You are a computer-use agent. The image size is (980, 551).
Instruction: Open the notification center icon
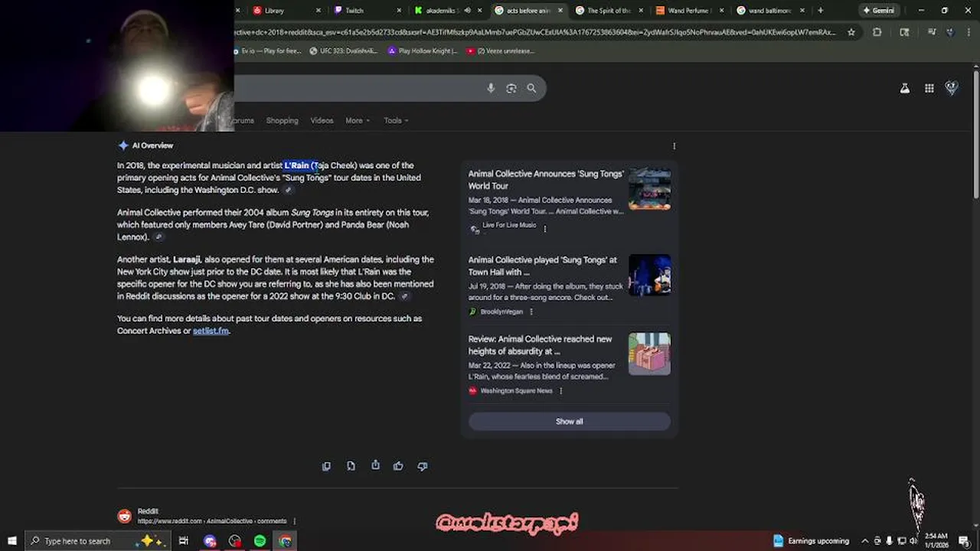(964, 541)
